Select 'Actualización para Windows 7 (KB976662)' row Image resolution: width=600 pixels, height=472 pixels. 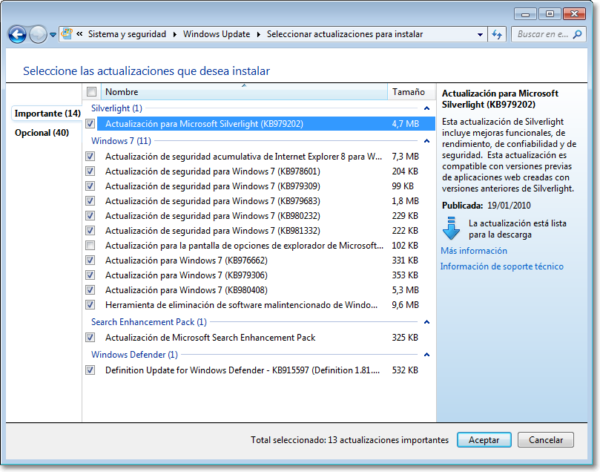[266, 260]
